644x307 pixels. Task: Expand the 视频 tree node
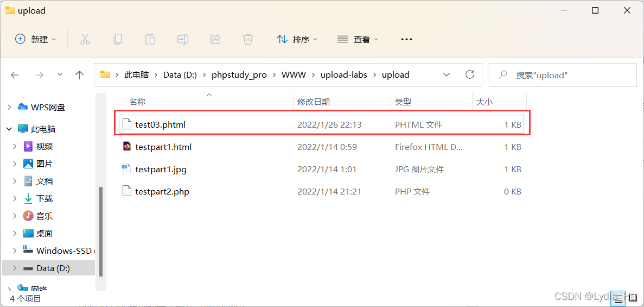[x=15, y=147]
